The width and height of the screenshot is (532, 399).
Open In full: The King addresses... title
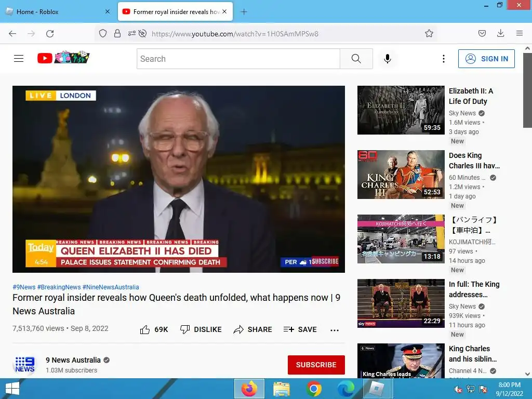pyautogui.click(x=474, y=289)
